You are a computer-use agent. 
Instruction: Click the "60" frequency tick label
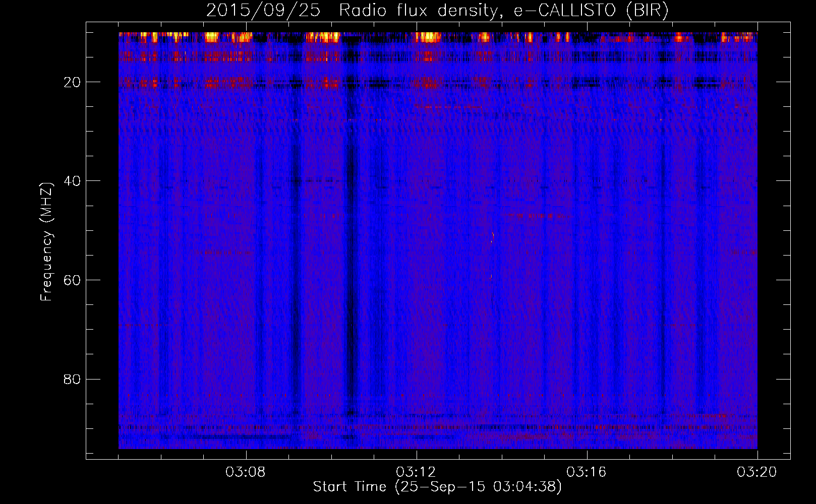click(x=73, y=280)
